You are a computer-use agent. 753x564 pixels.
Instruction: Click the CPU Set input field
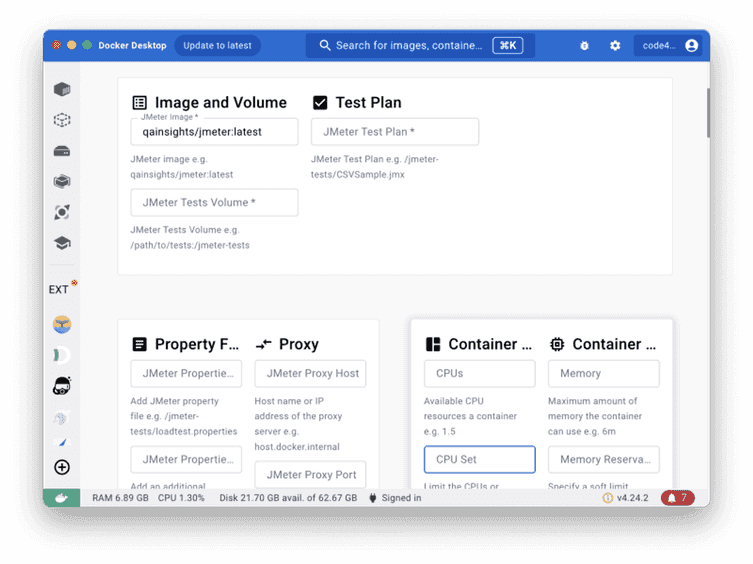coord(480,460)
